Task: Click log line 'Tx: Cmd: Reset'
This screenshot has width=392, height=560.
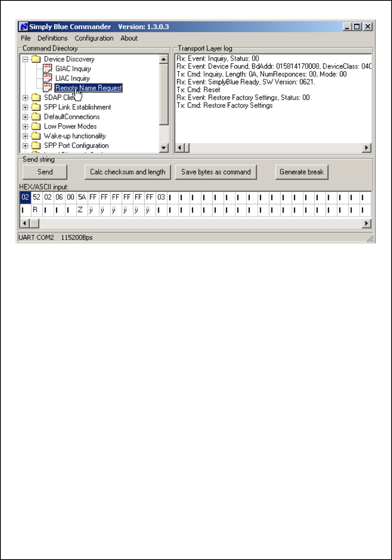Action: coord(198,90)
